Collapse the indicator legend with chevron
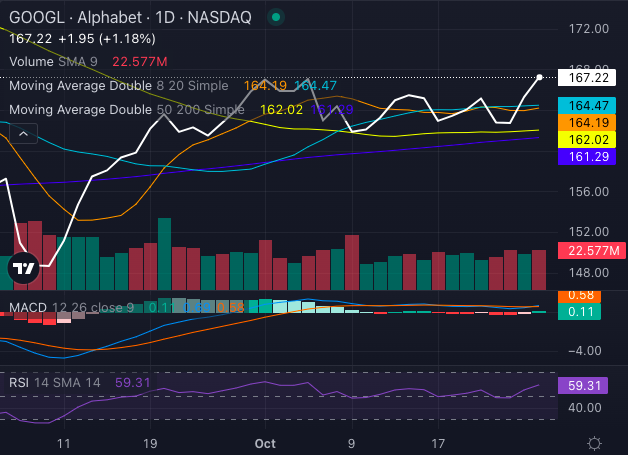The image size is (628, 455). click(23, 134)
